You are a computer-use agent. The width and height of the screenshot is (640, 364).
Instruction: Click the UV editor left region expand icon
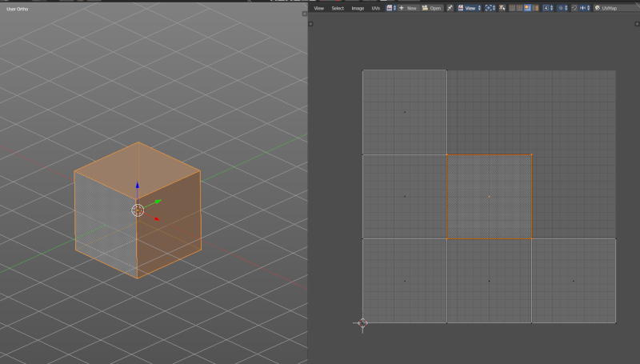[311, 24]
